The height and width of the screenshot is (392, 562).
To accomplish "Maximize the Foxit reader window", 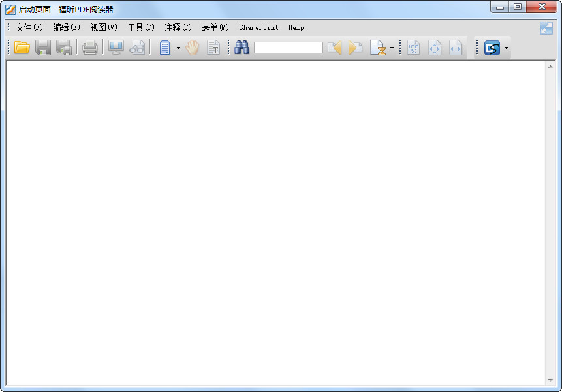I will tap(518, 7).
